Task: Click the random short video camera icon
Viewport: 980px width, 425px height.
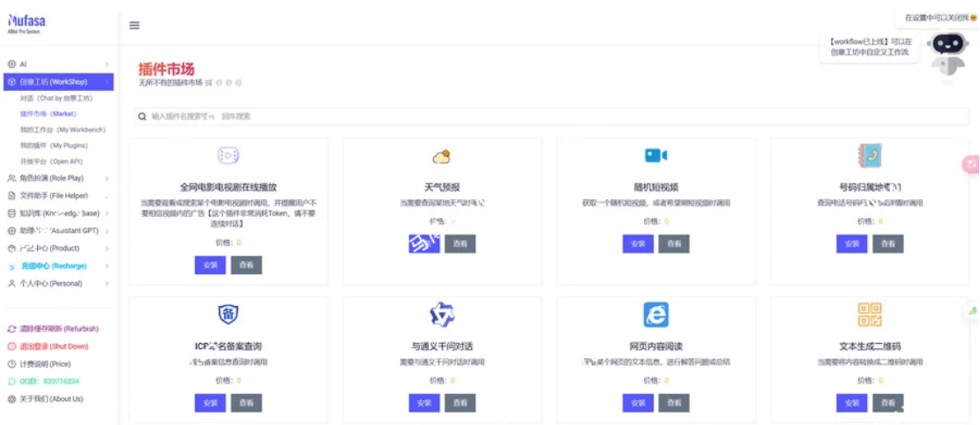Action: click(655, 156)
